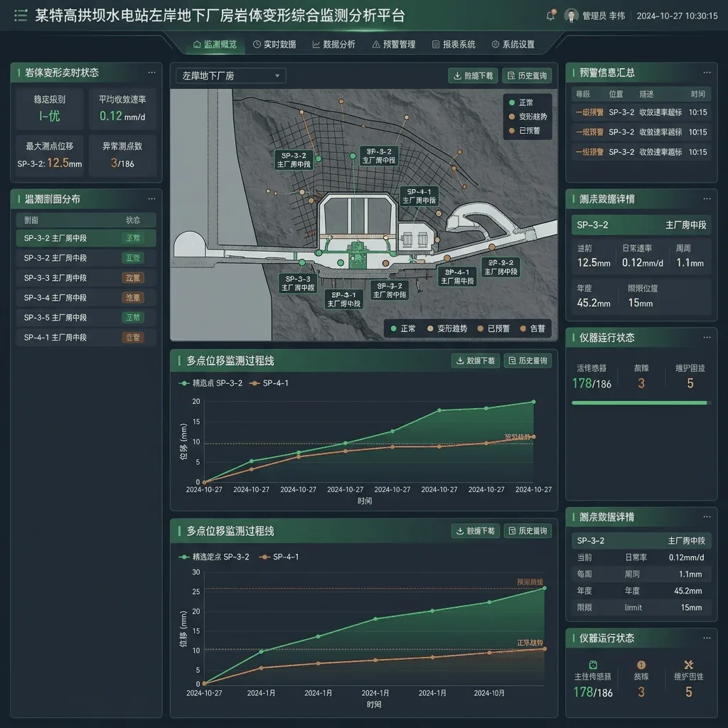Toggle SP-4-1 series in the 0–30 chart legend

(x=279, y=557)
